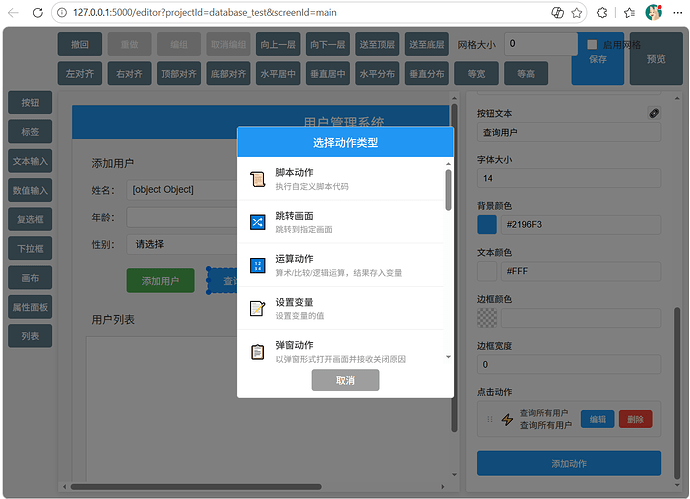Screen dimensions: 690x499
Task: Choose the 脚本动作 script icon
Action: 257,179
